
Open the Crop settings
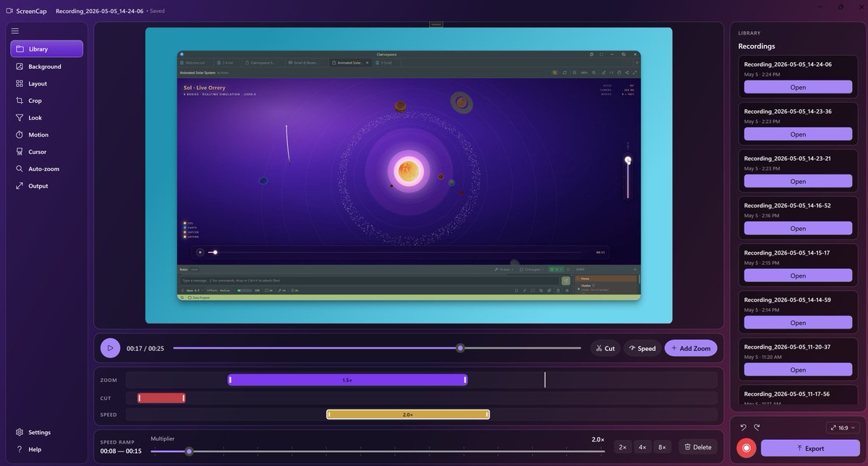tap(46, 101)
